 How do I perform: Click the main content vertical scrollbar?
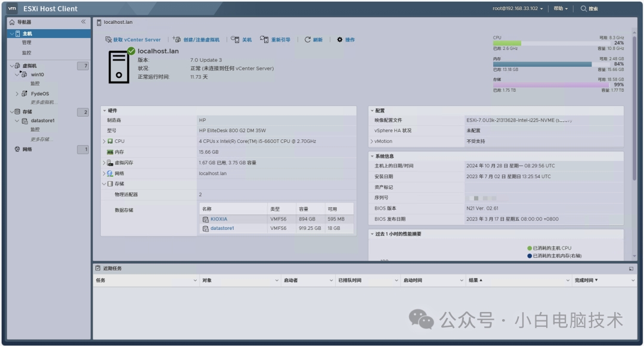pyautogui.click(x=634, y=108)
